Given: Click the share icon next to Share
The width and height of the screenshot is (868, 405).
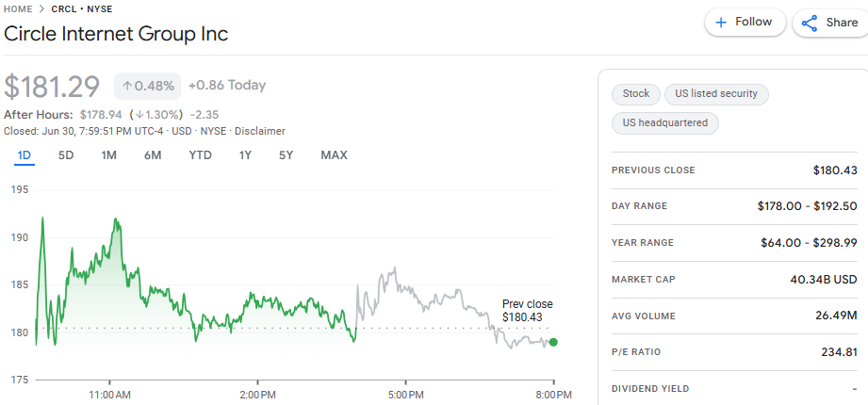Looking at the screenshot, I should tap(810, 23).
